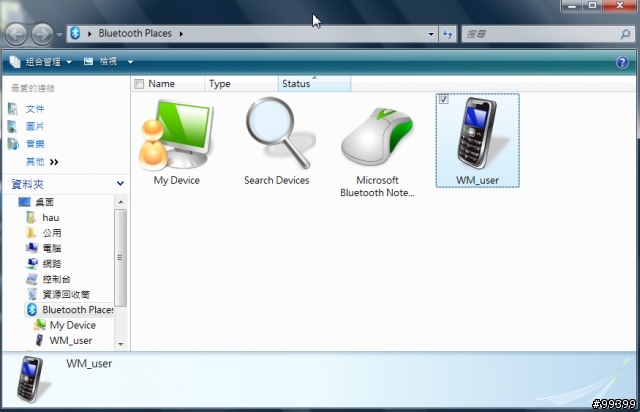This screenshot has width=640, height=412.
Task: Go back with the Back arrow button
Action: [x=16, y=34]
